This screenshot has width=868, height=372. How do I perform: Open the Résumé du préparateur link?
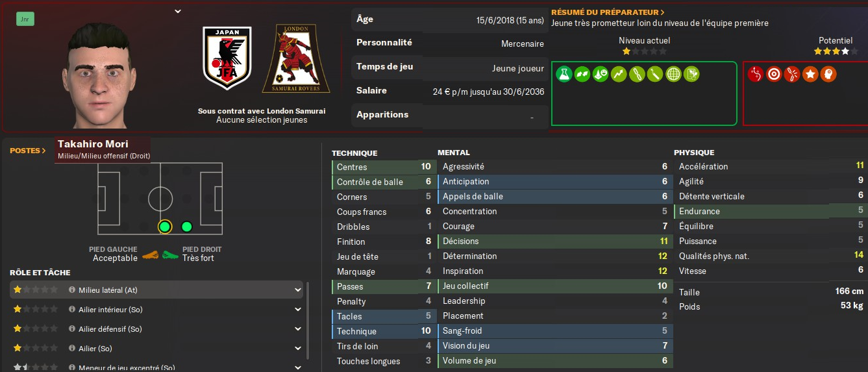click(x=608, y=12)
